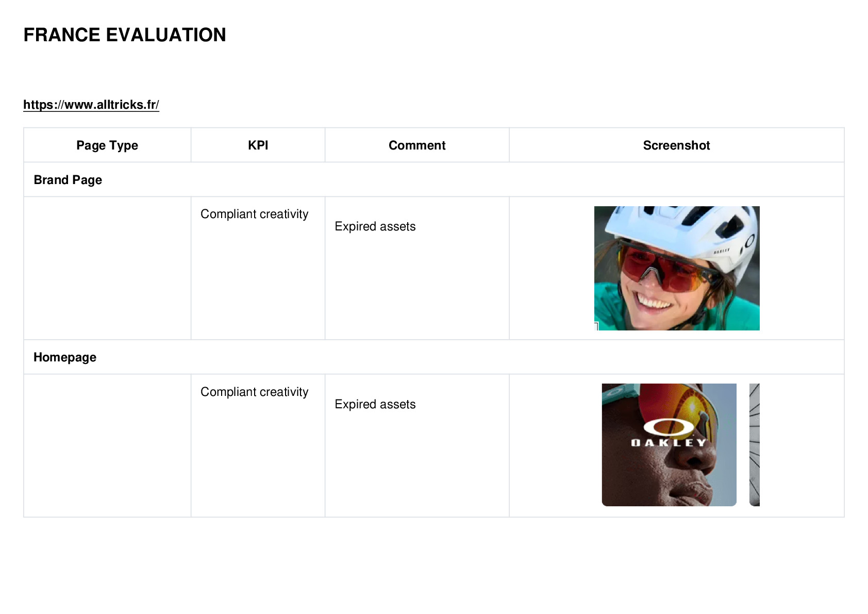Click the FRANCE EVALUATION heading
The image size is (868, 614).
[125, 35]
